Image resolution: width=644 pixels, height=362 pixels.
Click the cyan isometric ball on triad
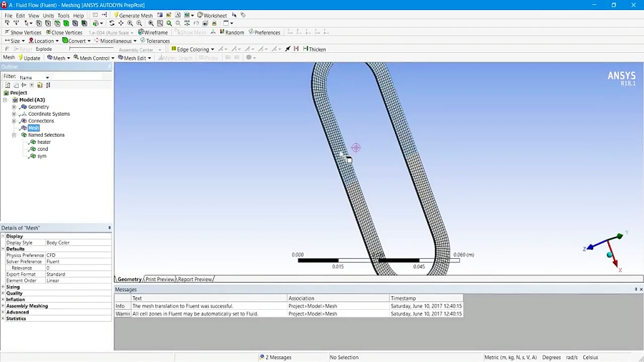tap(610, 255)
